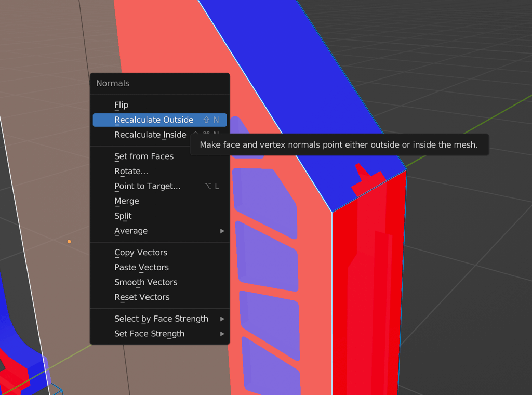Screen dimensions: 532x395
Task: Open the Rotate... normals option
Action: [159, 172]
